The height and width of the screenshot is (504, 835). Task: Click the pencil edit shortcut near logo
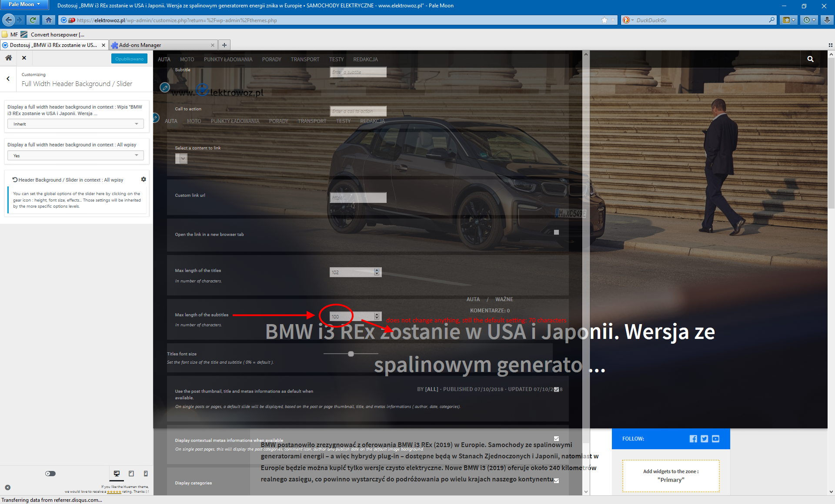pos(165,88)
